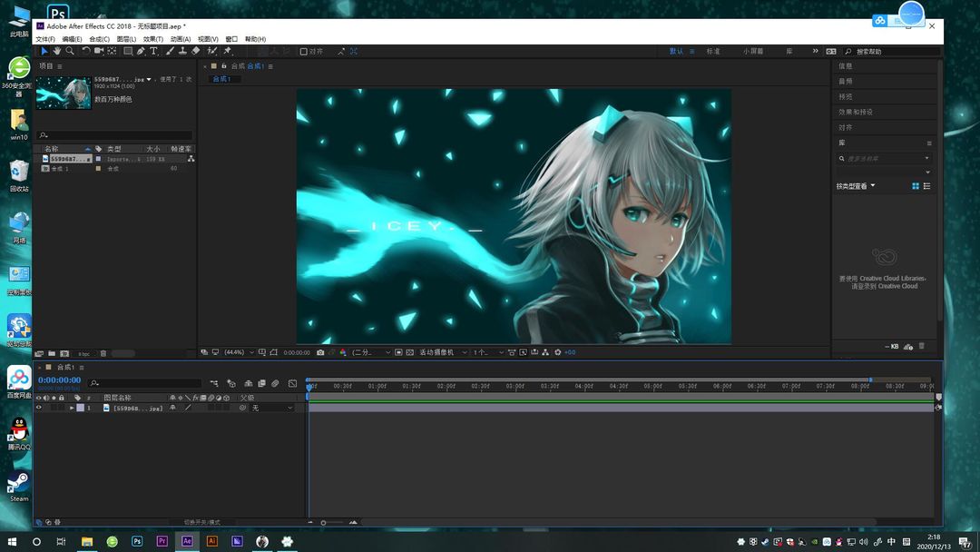Click the new folder icon in Project panel

point(52,354)
